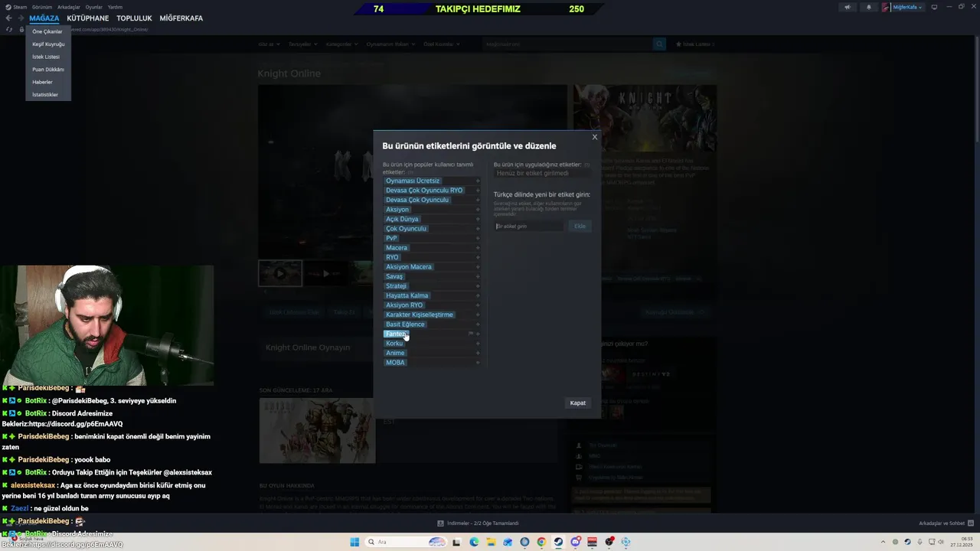Open downloads icon in Steam bottom bar
This screenshot has width=980, height=551.
point(440,523)
